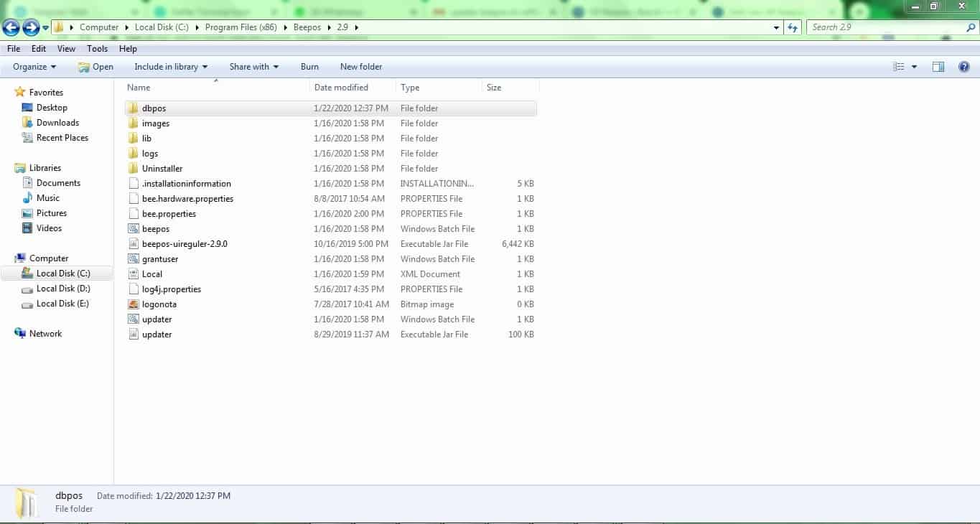Open Recent Places in Favorites
This screenshot has height=524, width=980.
62,138
